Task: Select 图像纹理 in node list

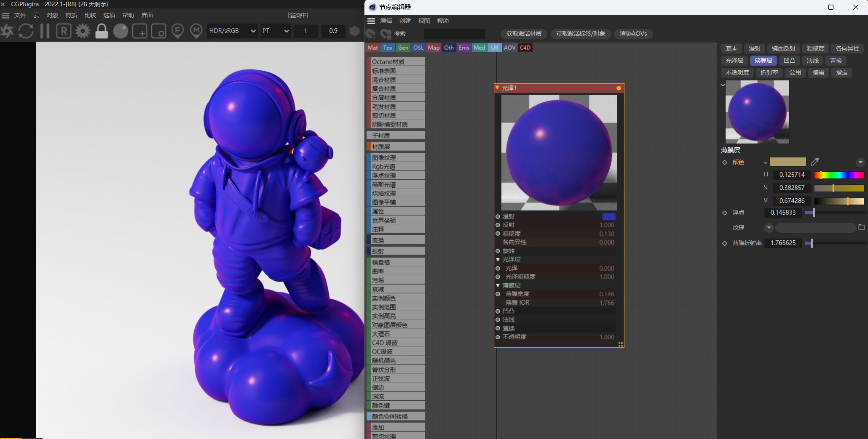Action: [x=396, y=157]
